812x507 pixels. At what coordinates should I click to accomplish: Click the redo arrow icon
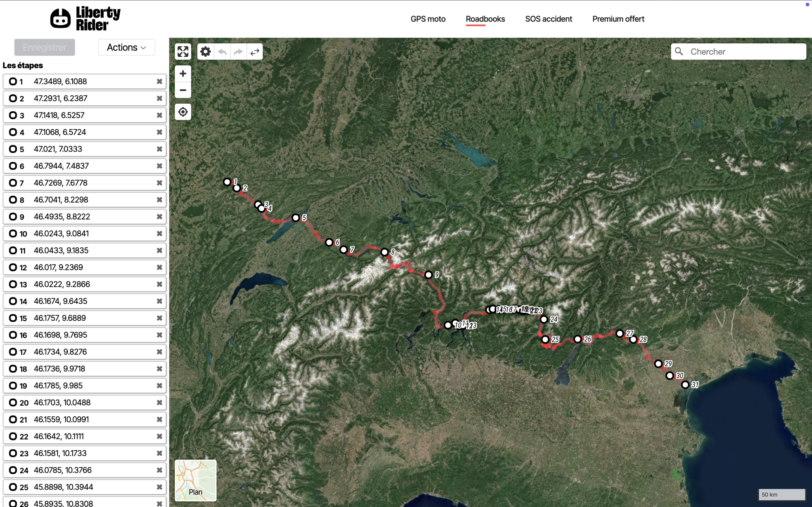[238, 52]
